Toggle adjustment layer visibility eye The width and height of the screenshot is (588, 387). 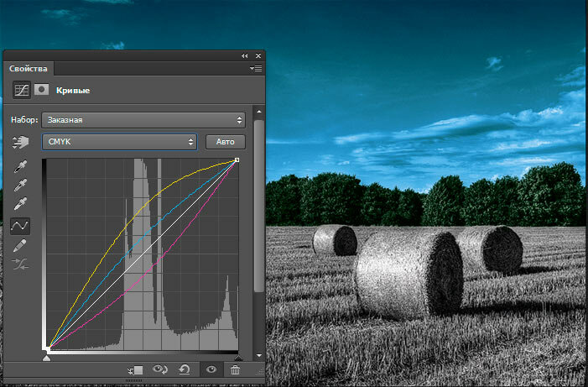click(211, 369)
